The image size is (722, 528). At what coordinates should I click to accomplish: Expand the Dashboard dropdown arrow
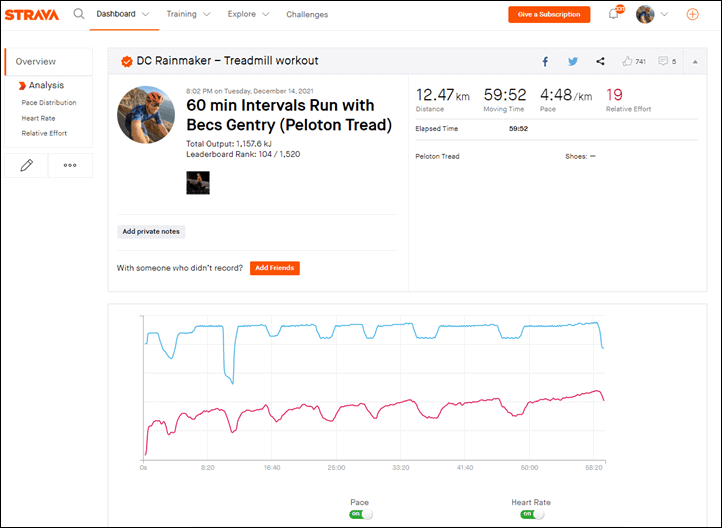coord(146,14)
